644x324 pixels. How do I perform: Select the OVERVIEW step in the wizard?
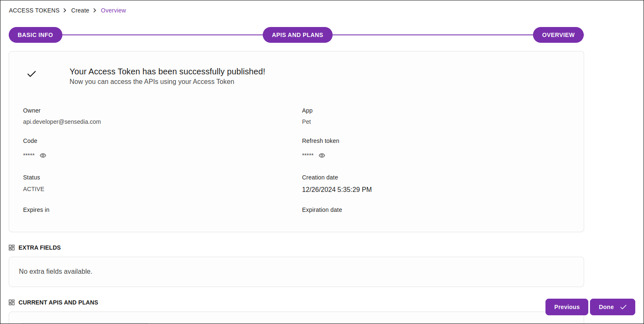(558, 35)
